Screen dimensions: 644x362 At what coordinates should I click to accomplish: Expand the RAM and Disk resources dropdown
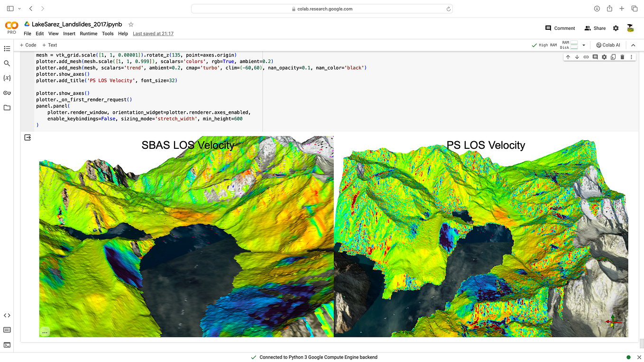pos(583,45)
